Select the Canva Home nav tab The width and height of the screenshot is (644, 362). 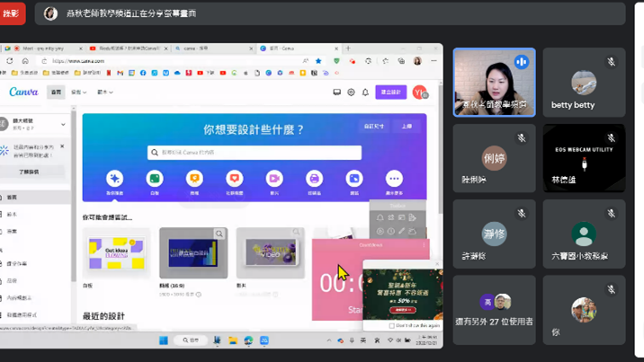(56, 93)
